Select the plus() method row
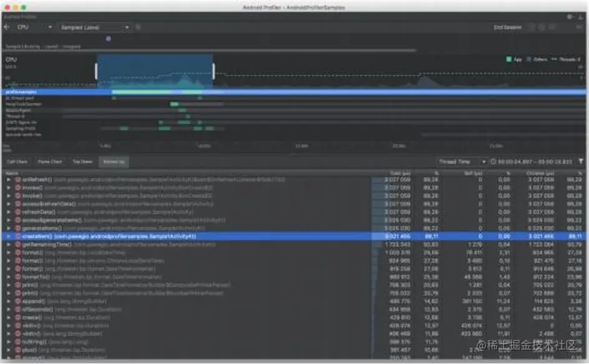The width and height of the screenshot is (589, 364). point(294,350)
